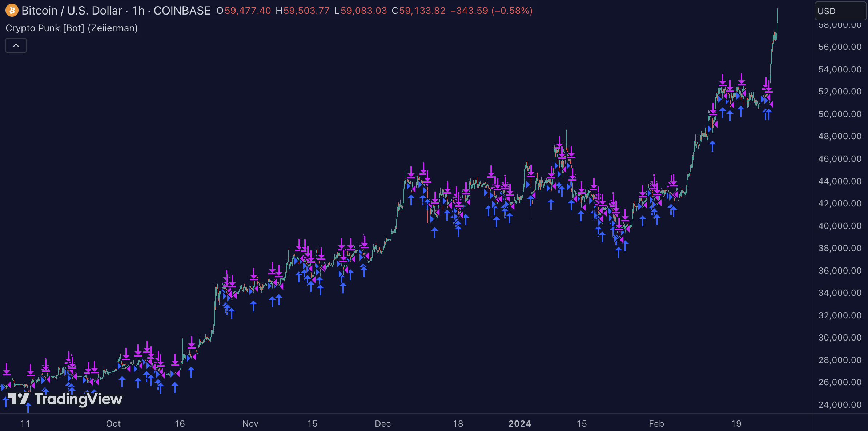
Task: Click the COINBASE exchange label
Action: pos(182,11)
